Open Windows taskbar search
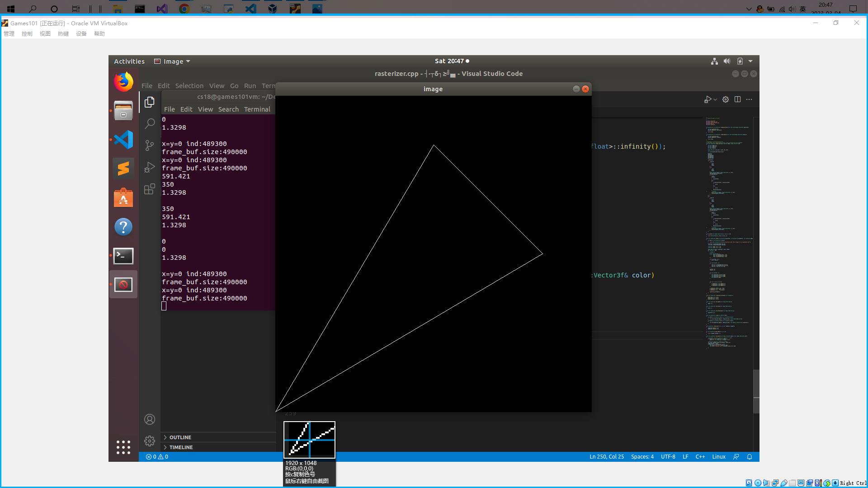The image size is (868, 488). pyautogui.click(x=33, y=9)
